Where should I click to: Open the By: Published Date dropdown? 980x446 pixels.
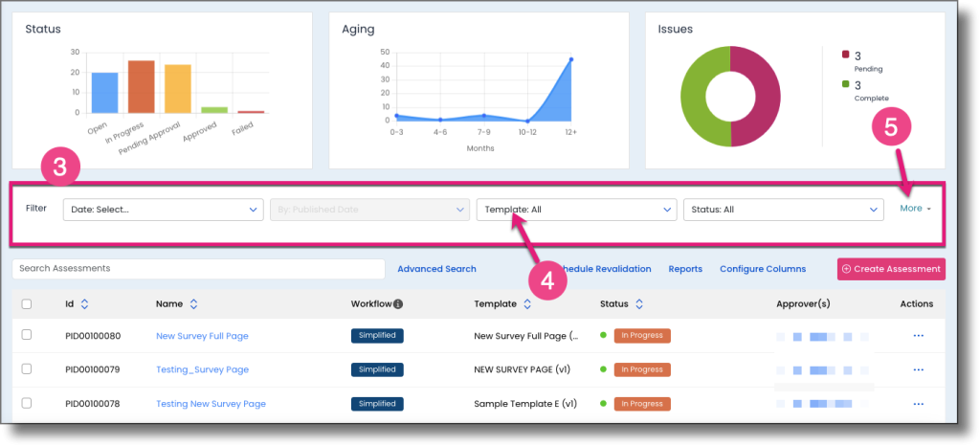[x=370, y=210]
